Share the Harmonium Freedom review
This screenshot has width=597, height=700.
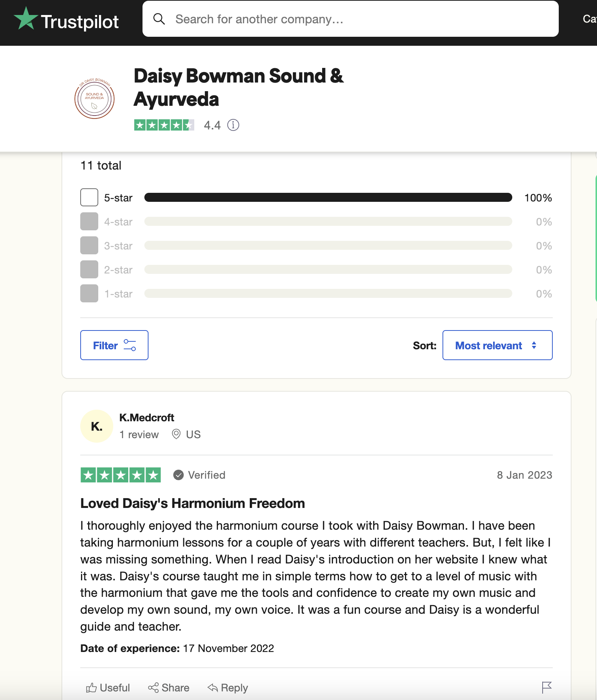[x=169, y=688]
